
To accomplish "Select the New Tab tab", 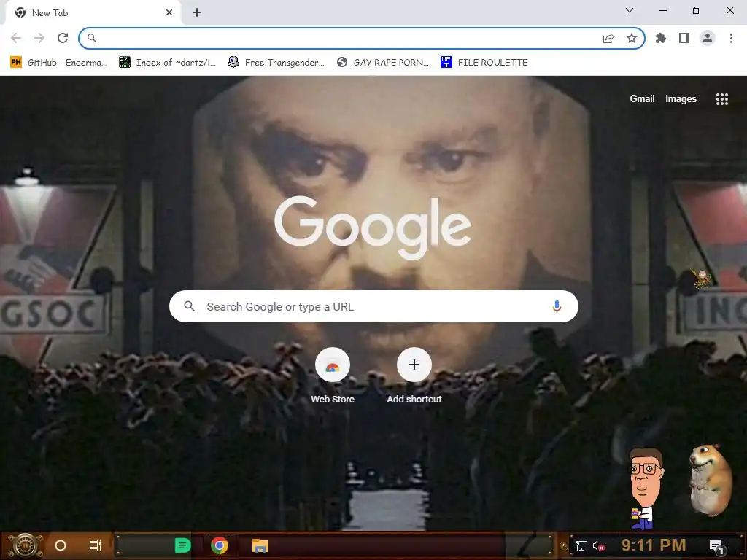I will point(93,13).
